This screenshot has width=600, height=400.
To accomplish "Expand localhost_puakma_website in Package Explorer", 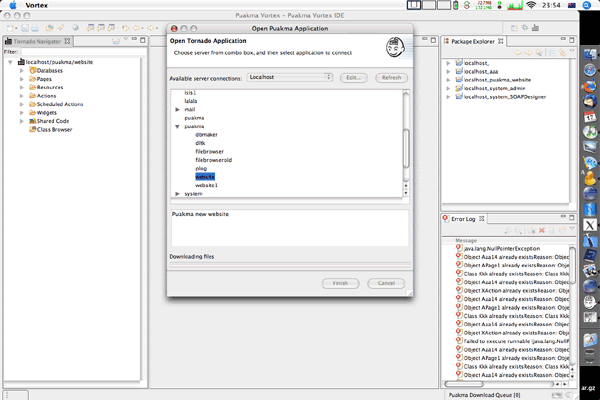I will [x=448, y=80].
